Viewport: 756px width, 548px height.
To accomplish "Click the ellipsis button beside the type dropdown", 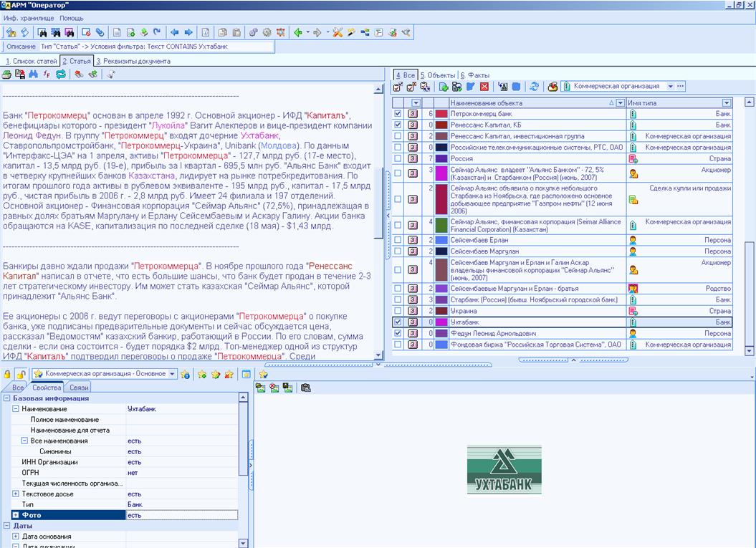I will [x=680, y=86].
